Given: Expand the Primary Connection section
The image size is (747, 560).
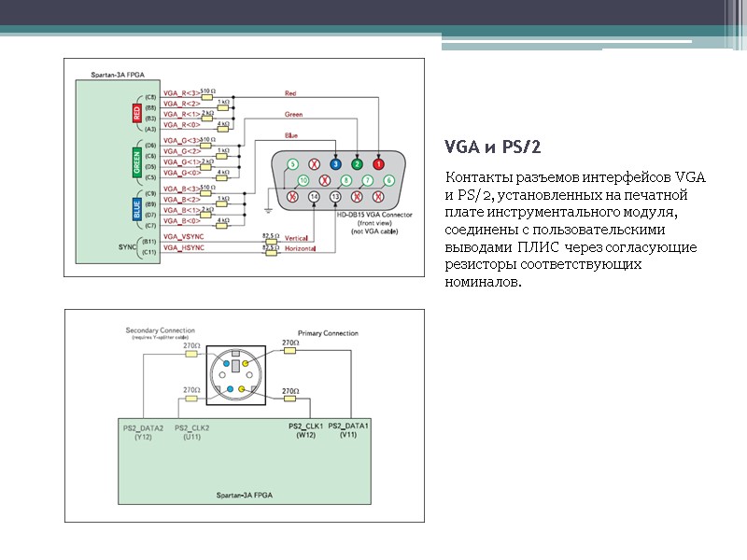Looking at the screenshot, I should tap(329, 333).
